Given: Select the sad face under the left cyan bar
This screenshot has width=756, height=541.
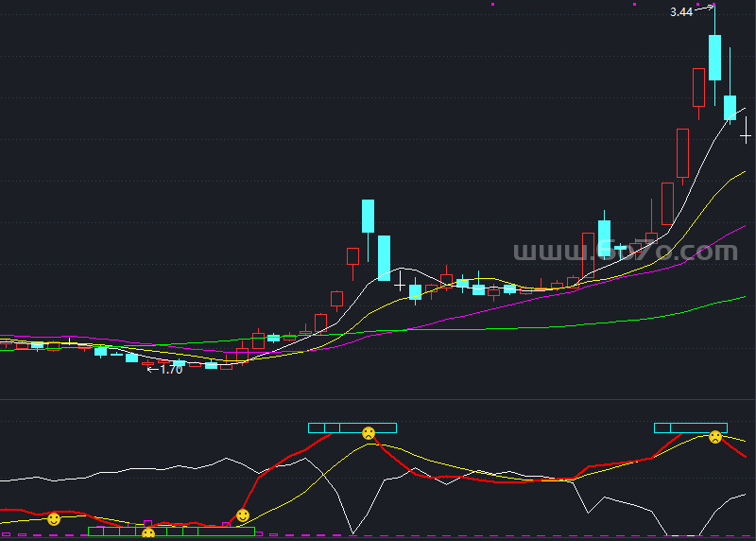Looking at the screenshot, I should pos(369,433).
